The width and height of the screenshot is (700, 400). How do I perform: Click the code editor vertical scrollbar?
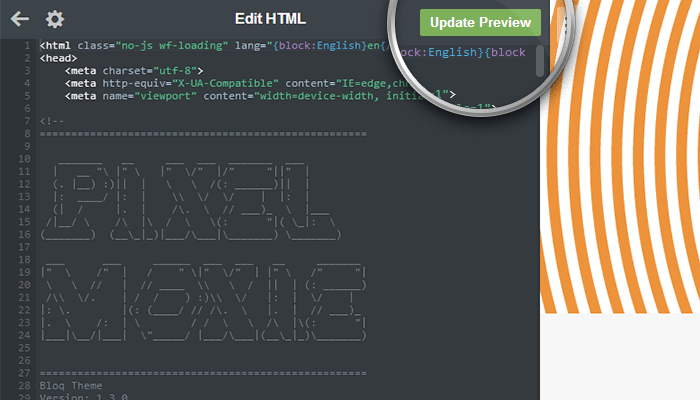point(540,61)
